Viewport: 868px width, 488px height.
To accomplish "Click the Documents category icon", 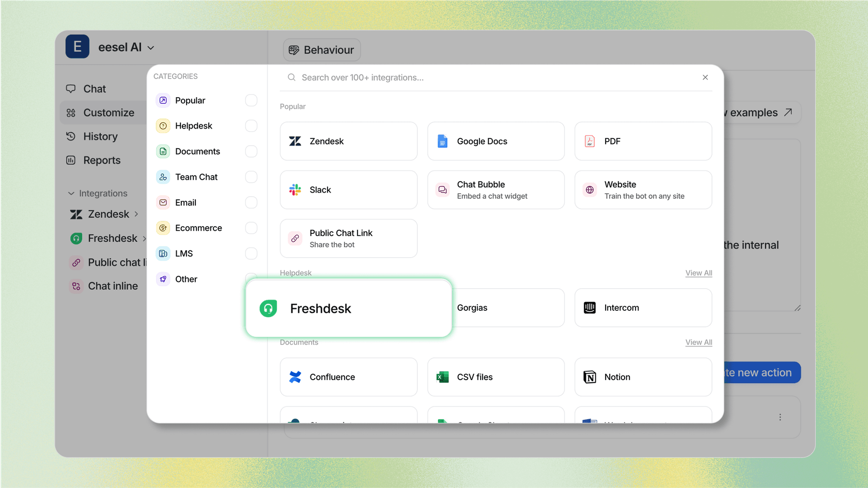I will click(163, 151).
